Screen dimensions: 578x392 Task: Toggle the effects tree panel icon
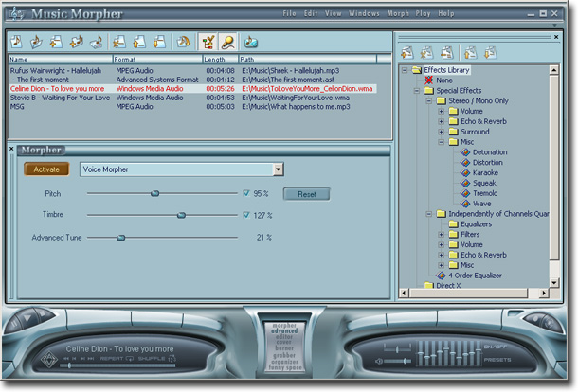coord(208,42)
